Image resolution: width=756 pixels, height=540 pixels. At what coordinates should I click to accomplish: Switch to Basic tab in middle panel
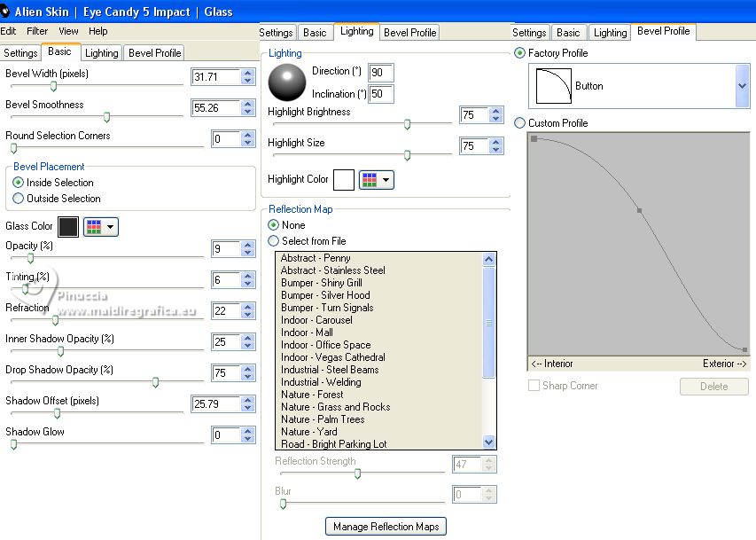[x=315, y=33]
